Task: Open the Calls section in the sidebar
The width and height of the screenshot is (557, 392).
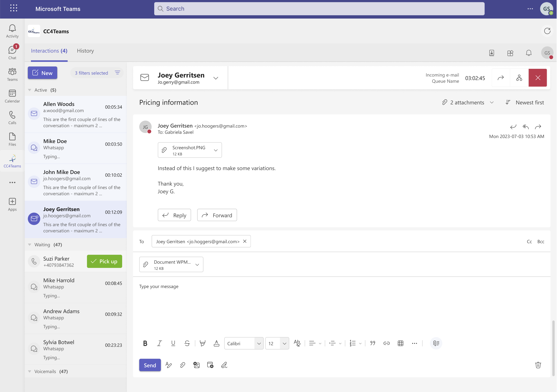Action: click(x=12, y=118)
